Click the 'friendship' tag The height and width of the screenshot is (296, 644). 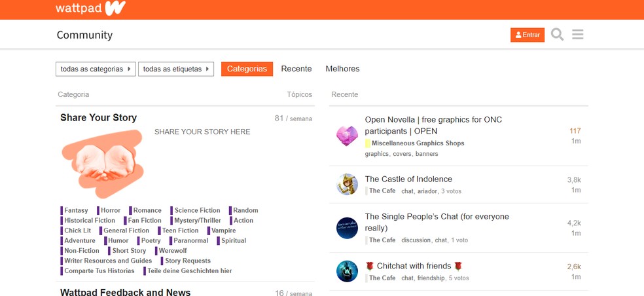coord(431,278)
